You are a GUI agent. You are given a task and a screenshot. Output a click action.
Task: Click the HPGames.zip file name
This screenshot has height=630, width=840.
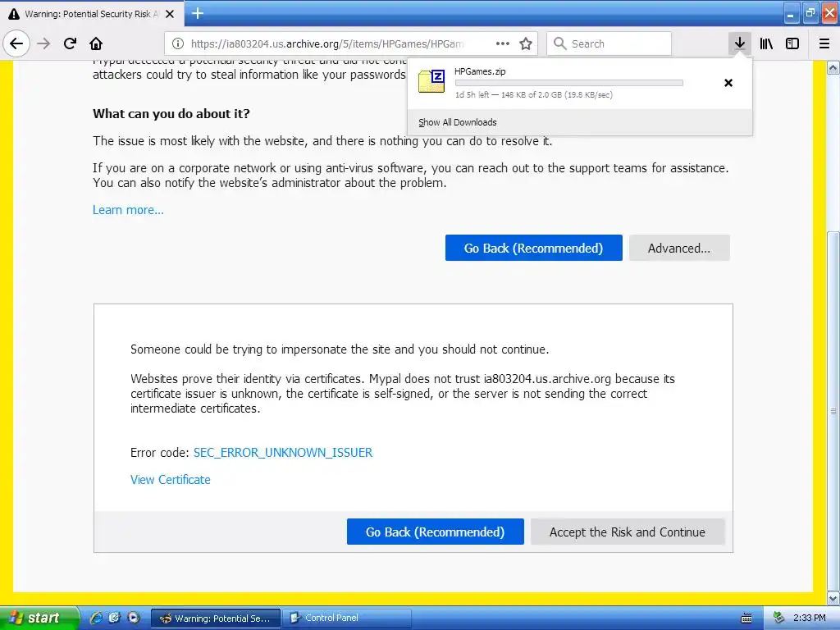pyautogui.click(x=480, y=71)
